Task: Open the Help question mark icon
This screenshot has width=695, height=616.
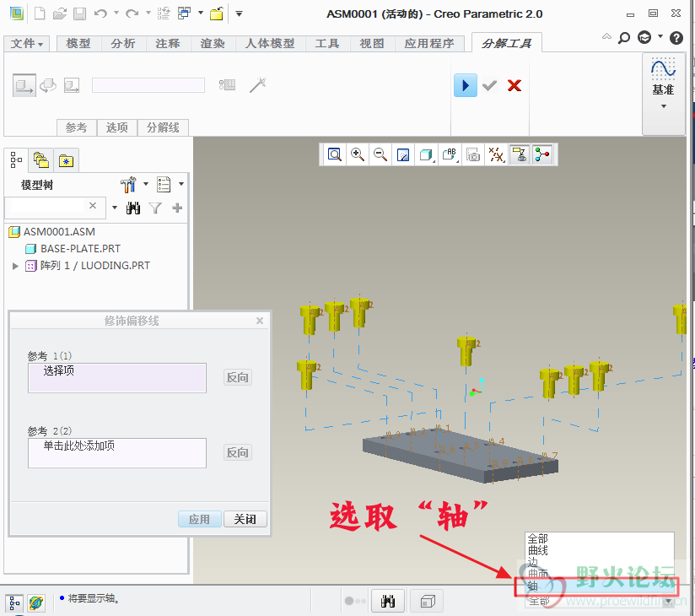Action: pyautogui.click(x=676, y=38)
